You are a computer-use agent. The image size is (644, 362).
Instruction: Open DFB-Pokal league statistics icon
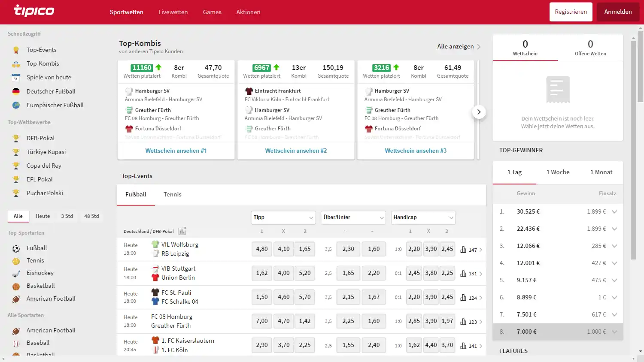(x=182, y=231)
